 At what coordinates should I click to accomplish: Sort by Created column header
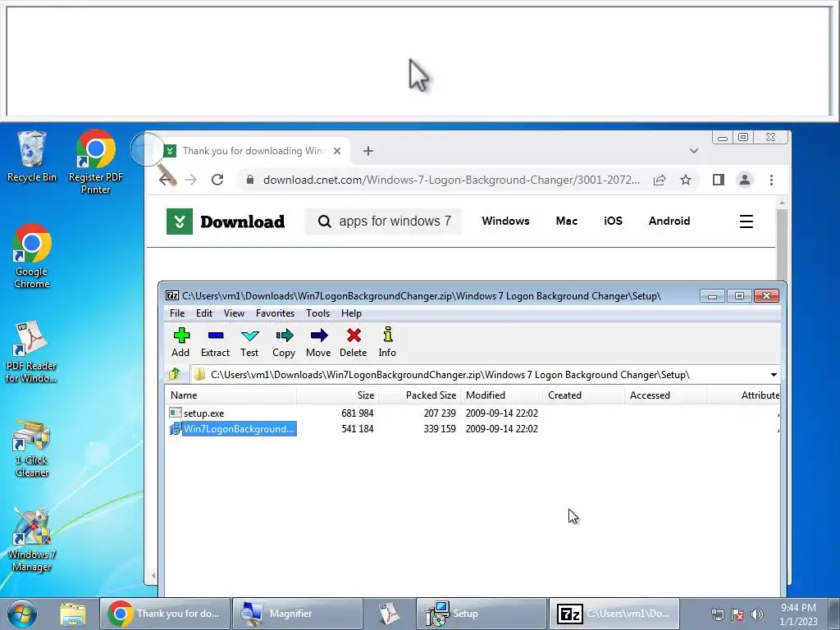583,395
